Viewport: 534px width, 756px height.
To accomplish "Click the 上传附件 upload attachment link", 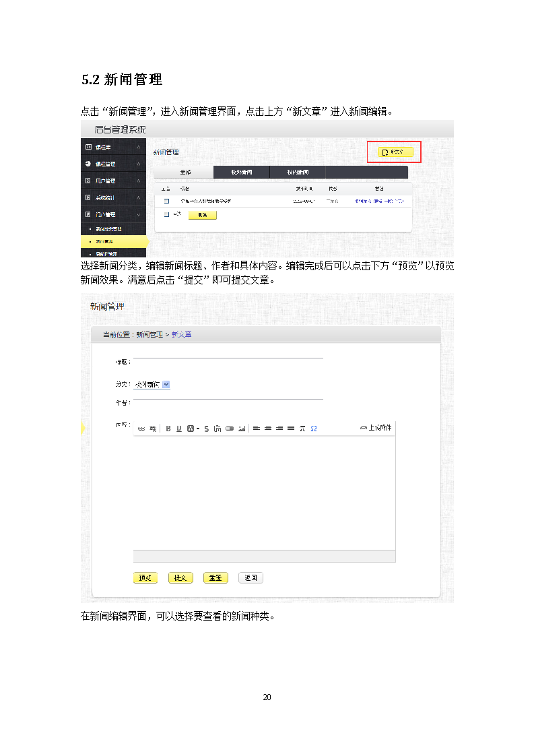I will [376, 428].
